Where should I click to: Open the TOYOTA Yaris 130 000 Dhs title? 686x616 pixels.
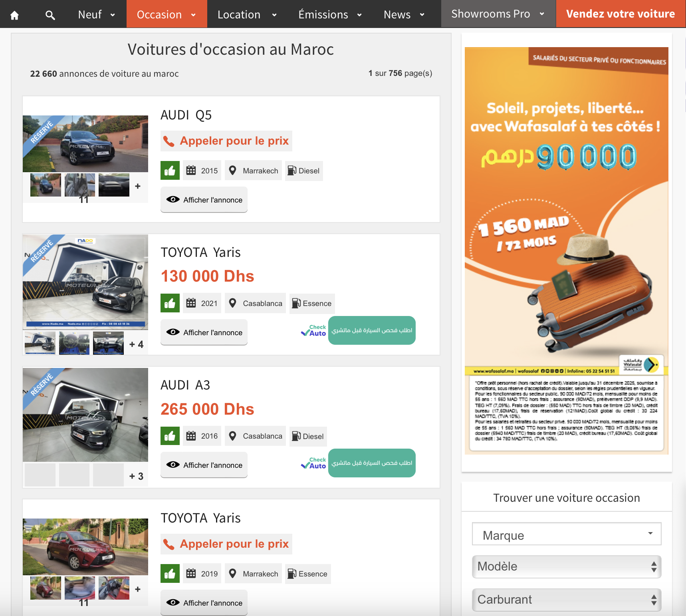(x=201, y=252)
